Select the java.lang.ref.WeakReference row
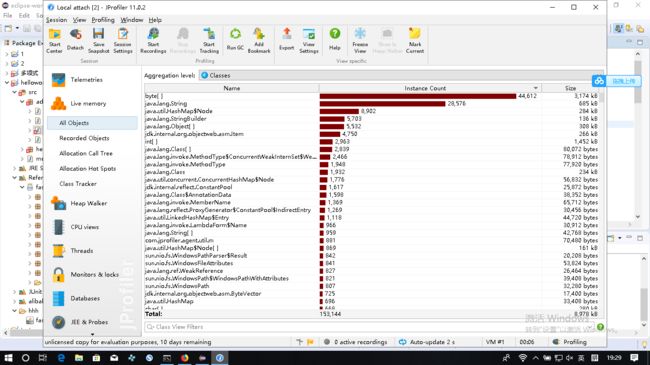The height and width of the screenshot is (365, 650). click(x=372, y=271)
